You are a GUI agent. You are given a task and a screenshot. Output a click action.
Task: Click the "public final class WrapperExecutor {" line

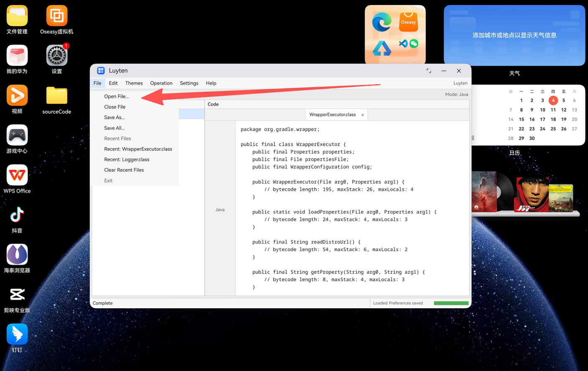(293, 144)
